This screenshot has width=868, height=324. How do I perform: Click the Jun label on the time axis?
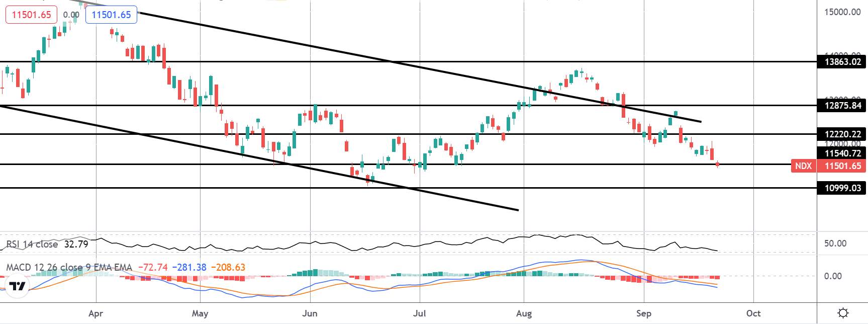[x=310, y=313]
